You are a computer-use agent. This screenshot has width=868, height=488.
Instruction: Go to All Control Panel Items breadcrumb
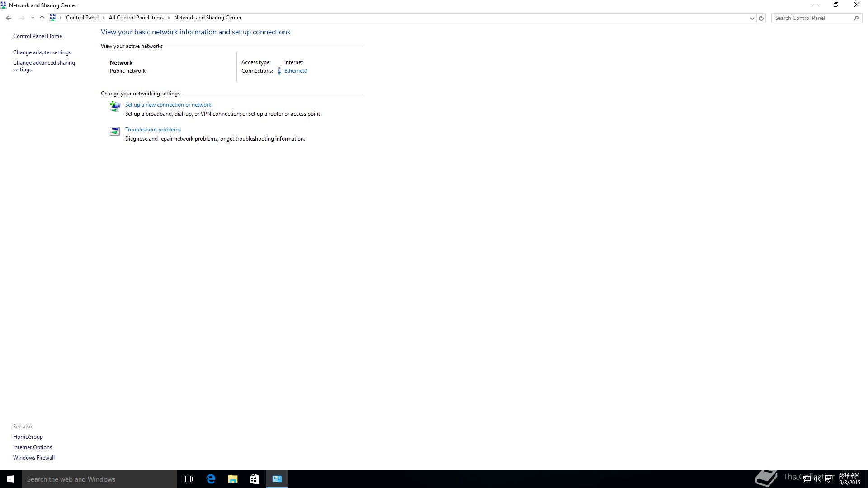(136, 18)
